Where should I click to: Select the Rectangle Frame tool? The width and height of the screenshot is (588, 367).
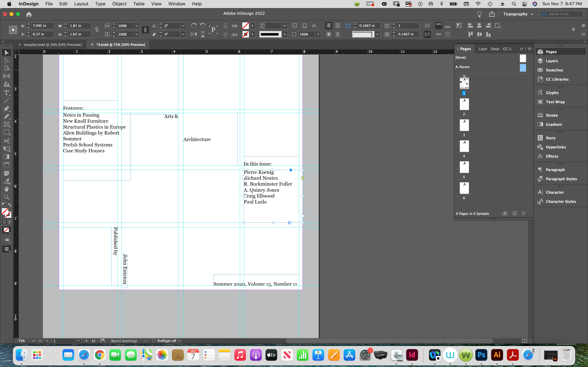coord(7,125)
